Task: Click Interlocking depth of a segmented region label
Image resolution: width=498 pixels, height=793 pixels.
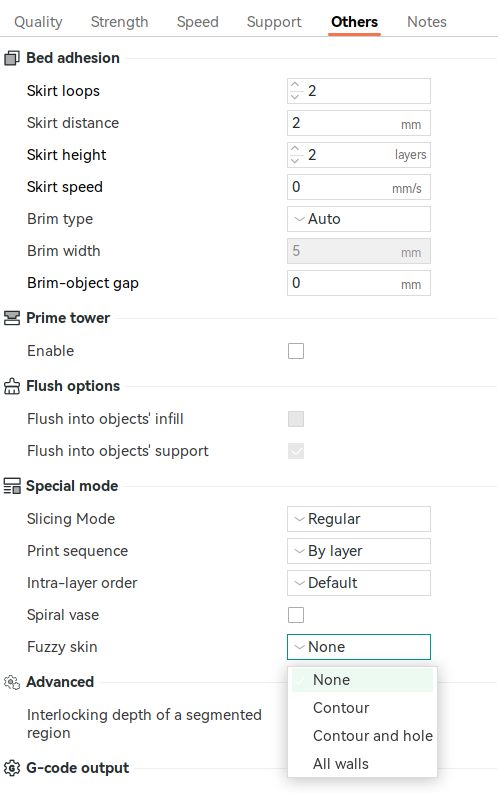Action: 144,724
